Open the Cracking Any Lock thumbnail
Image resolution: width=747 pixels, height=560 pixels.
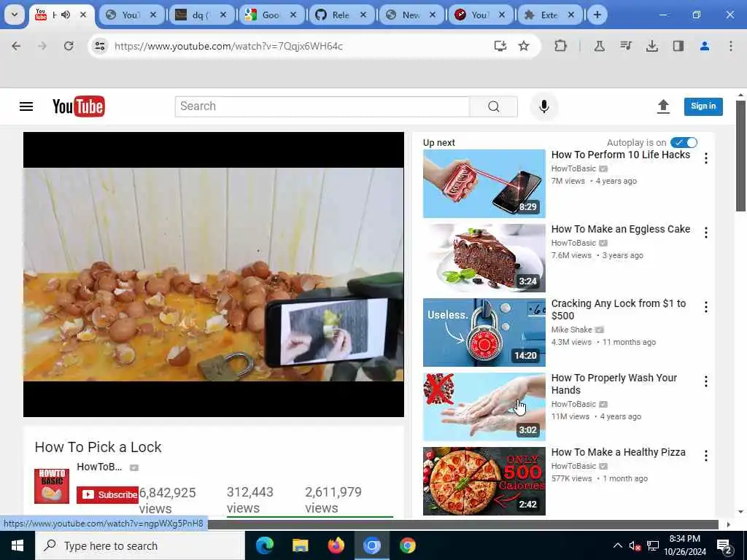pos(484,332)
